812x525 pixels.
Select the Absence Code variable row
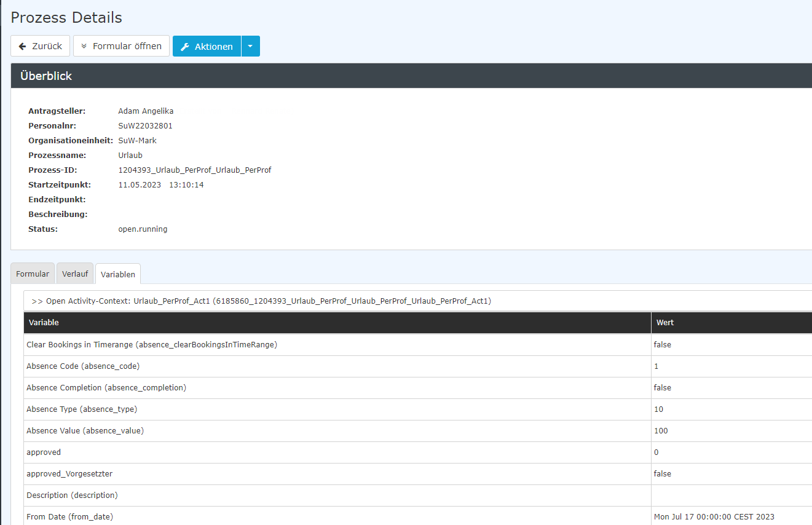[83, 366]
